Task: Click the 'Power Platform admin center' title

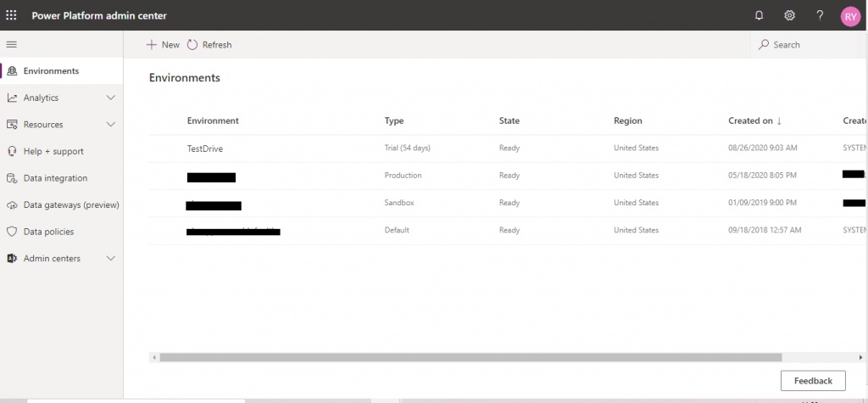Action: [99, 15]
